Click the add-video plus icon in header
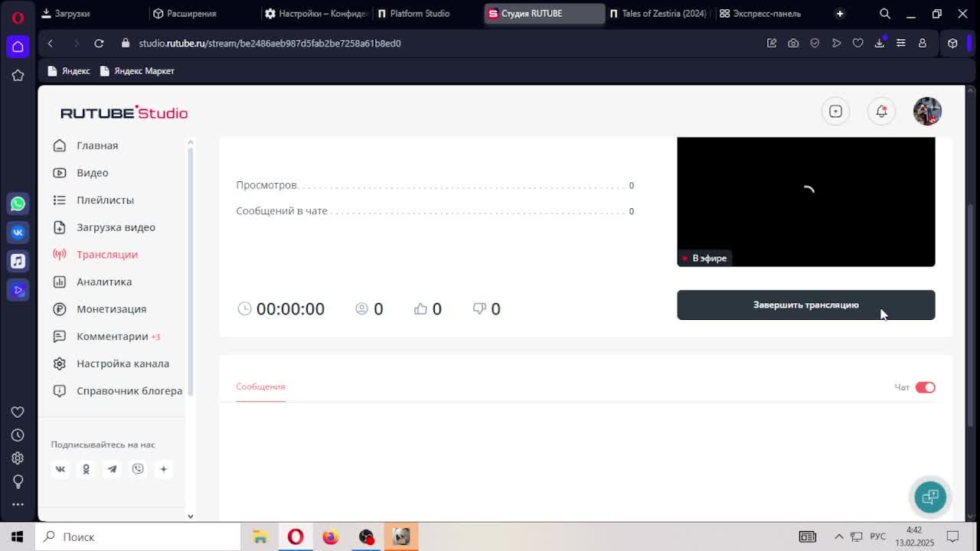Viewport: 980px width, 551px height. coord(835,112)
